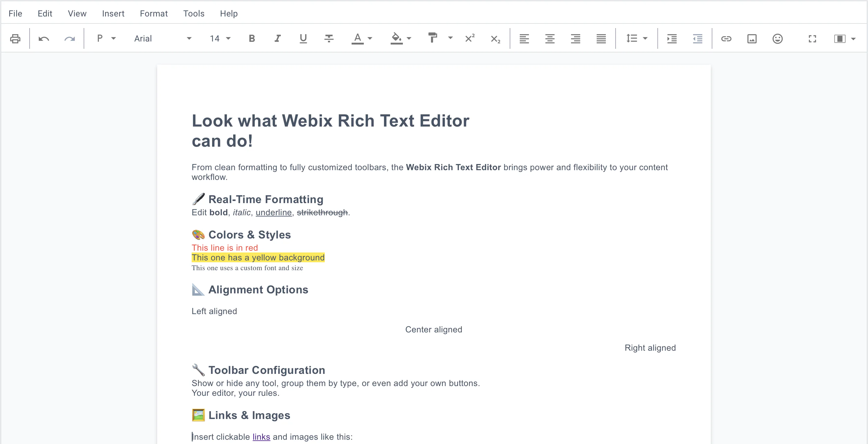The image size is (868, 444).
Task: Click the Print icon in the toolbar
Action: (15, 39)
